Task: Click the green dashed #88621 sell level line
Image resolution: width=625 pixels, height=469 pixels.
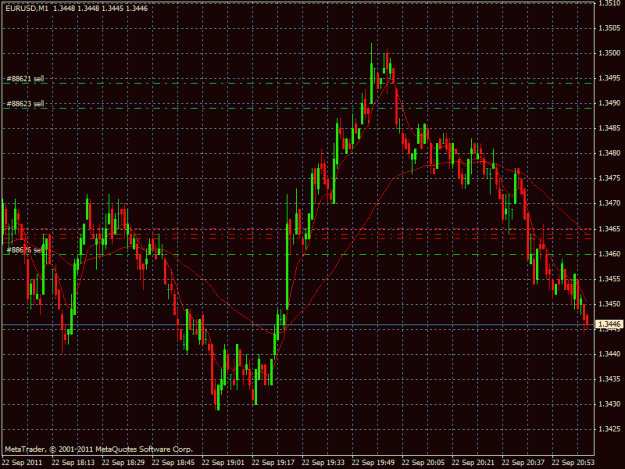Action: (x=299, y=83)
